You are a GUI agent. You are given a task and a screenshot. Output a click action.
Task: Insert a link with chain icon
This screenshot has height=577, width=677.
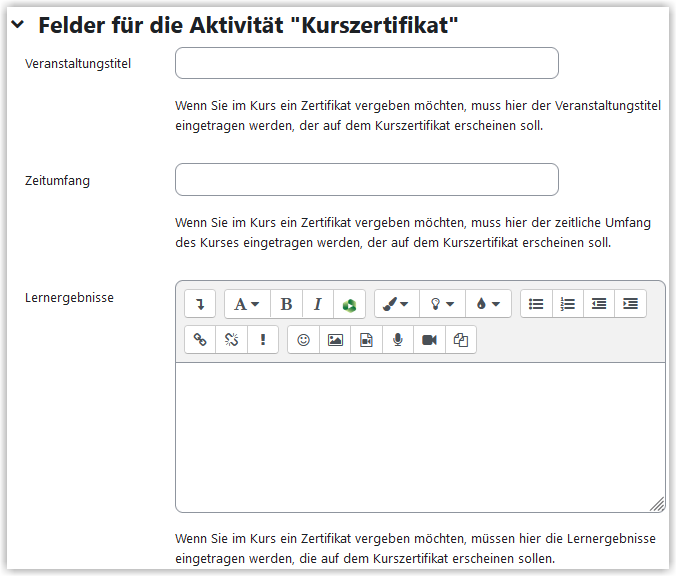(200, 340)
